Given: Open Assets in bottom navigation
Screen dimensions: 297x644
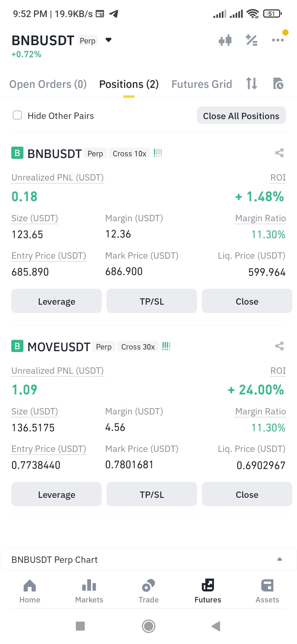Looking at the screenshot, I should click(267, 591).
